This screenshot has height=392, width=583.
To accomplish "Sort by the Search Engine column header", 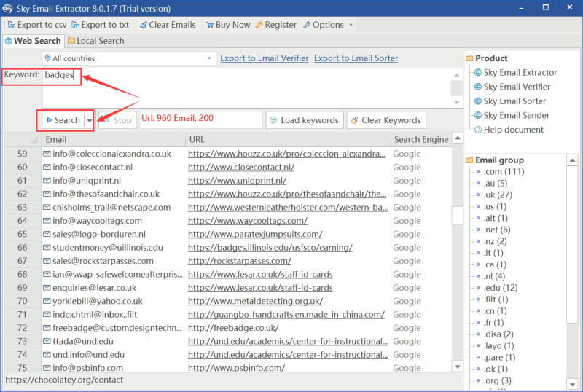I will (x=421, y=139).
